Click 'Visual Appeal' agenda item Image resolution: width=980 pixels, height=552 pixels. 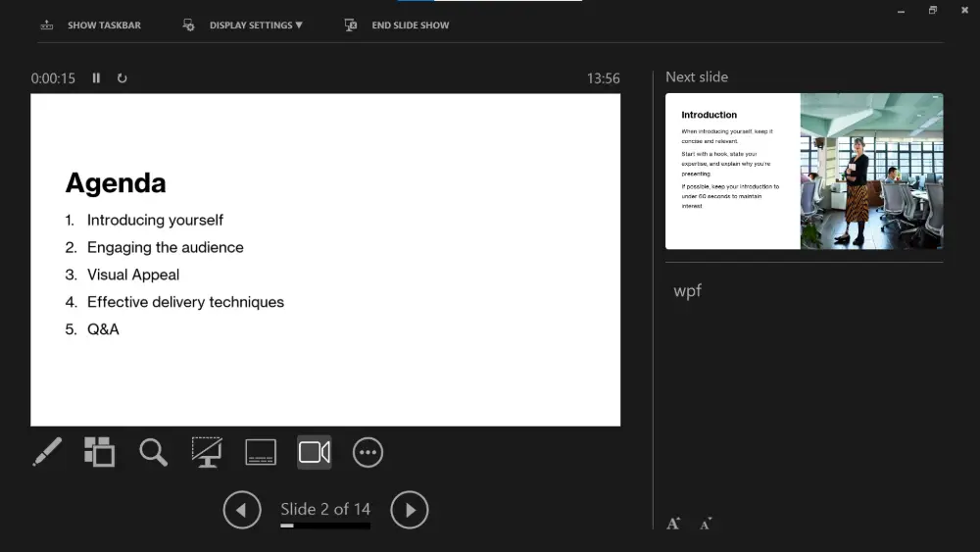click(x=133, y=276)
